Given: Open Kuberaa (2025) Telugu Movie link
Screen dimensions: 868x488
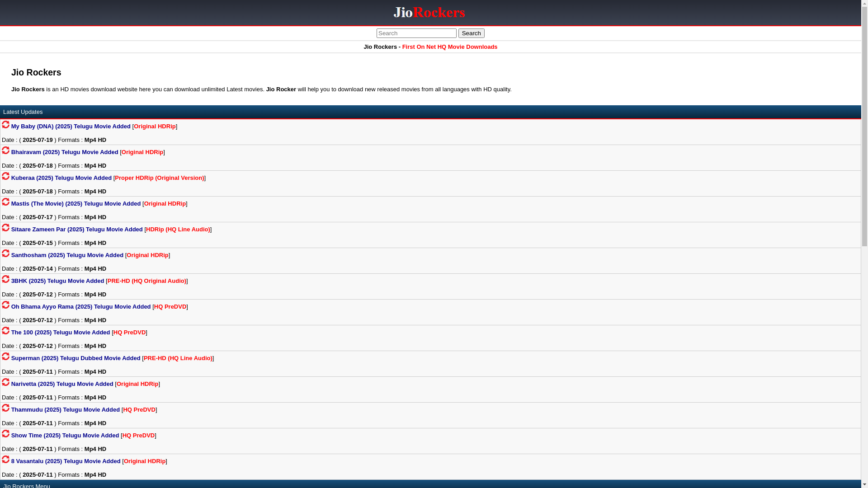Looking at the screenshot, I should [x=61, y=178].
